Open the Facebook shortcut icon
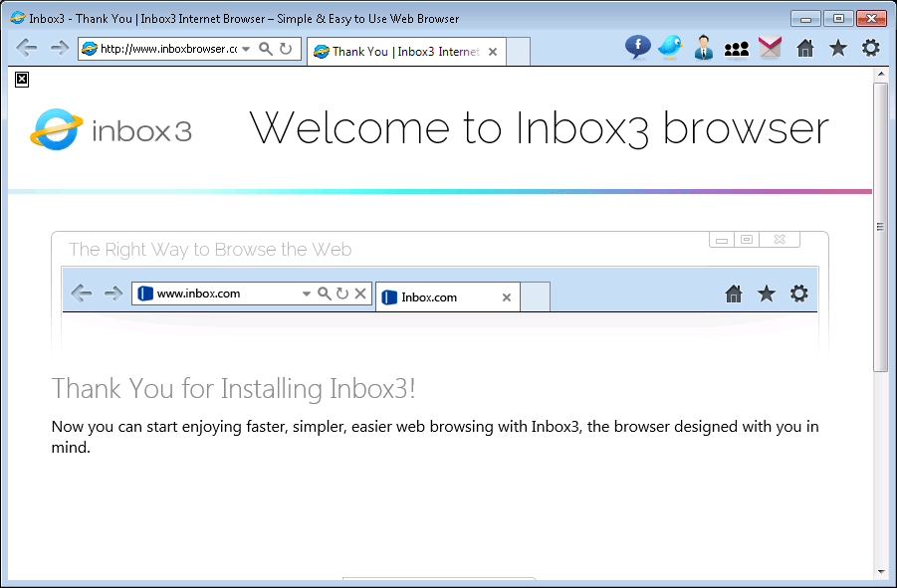The width and height of the screenshot is (897, 588). [x=637, y=48]
